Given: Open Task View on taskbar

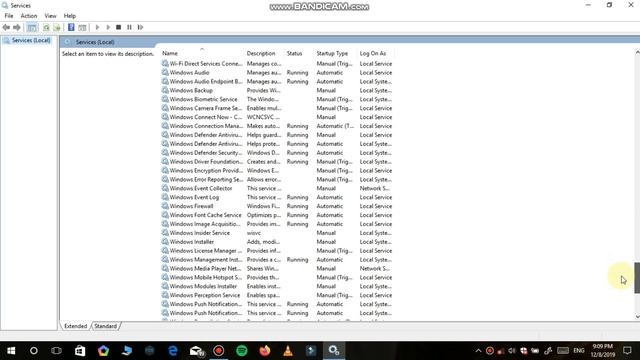Looking at the screenshot, I should [x=56, y=351].
